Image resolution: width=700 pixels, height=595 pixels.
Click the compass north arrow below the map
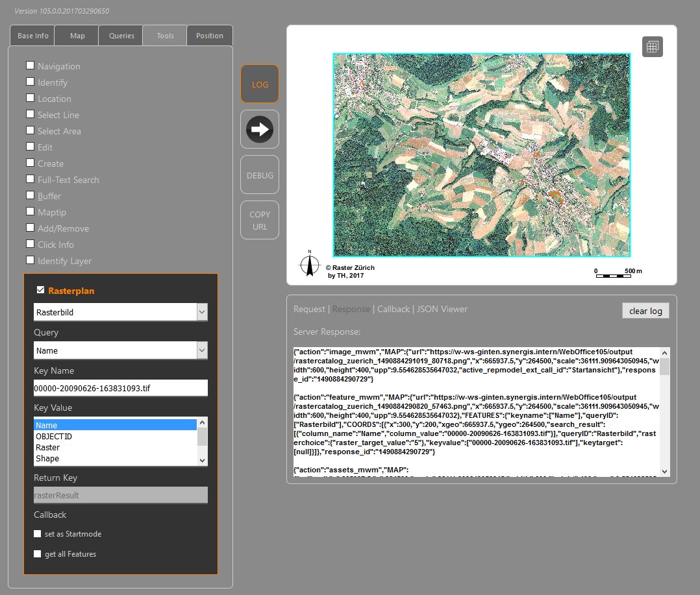tap(310, 263)
